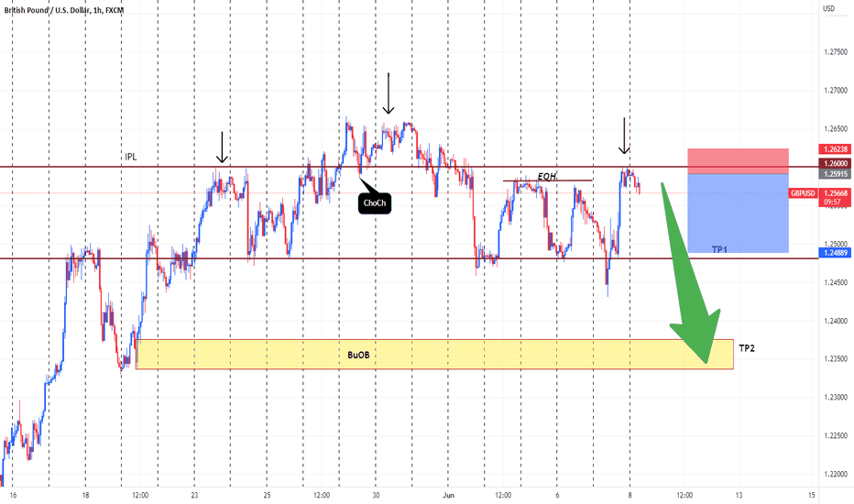Click the 1.22500 price axis label
Screen dimensions: 854x504
pyautogui.click(x=836, y=436)
